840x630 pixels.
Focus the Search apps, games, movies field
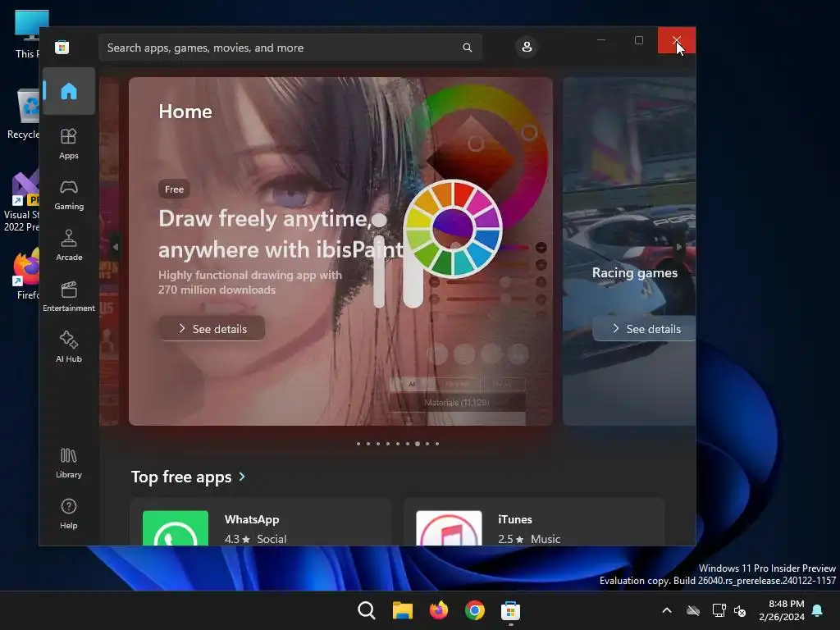(290, 48)
